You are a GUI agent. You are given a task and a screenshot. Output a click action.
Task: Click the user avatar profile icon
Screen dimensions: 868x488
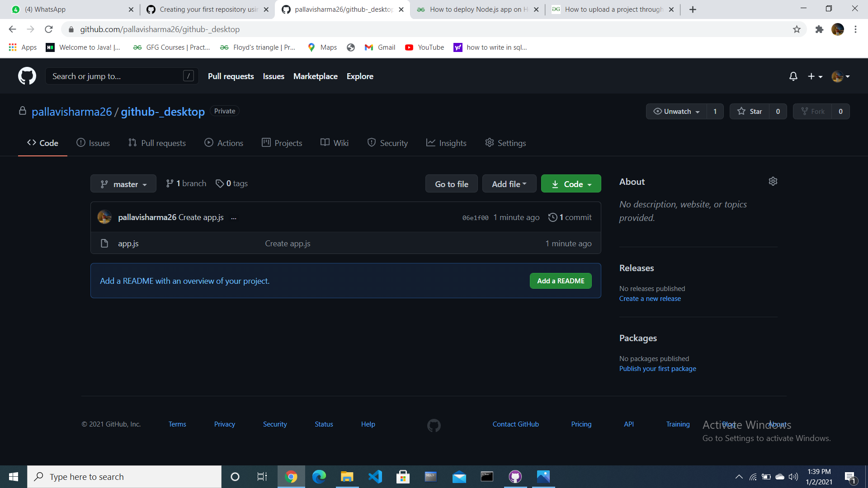(838, 76)
